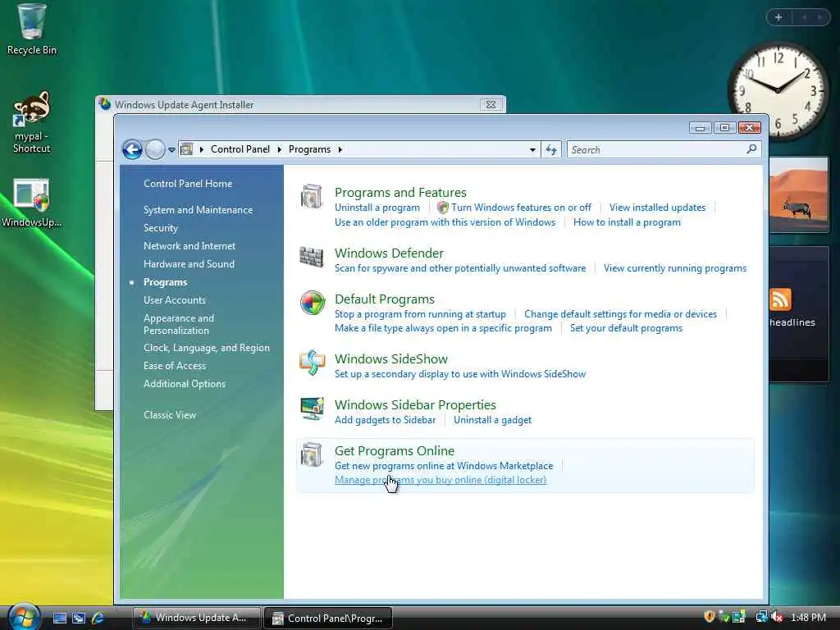Viewport: 840px width, 630px height.
Task: Click the Control Panel\Progr... taskbar button
Action: coord(328,619)
